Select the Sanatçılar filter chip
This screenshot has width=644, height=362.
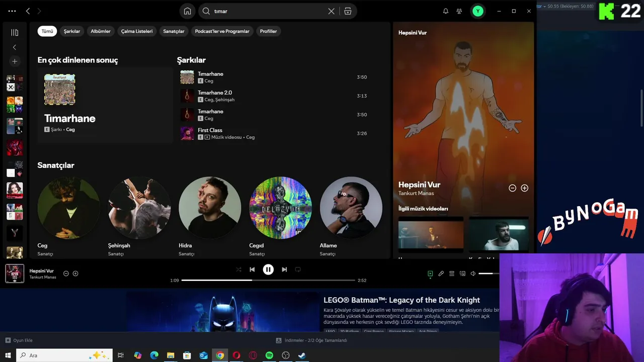click(x=174, y=31)
